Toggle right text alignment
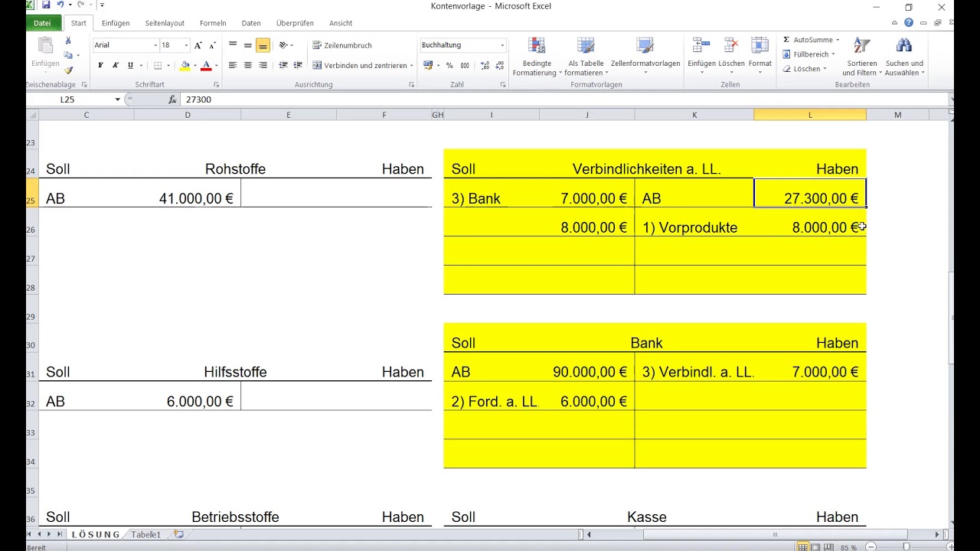This screenshot has height=551, width=980. [263, 65]
